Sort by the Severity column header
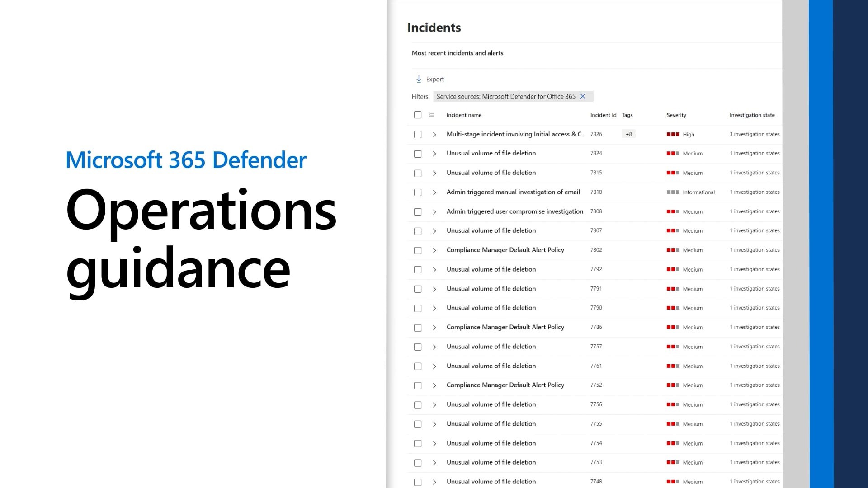The width and height of the screenshot is (868, 488). [x=676, y=115]
